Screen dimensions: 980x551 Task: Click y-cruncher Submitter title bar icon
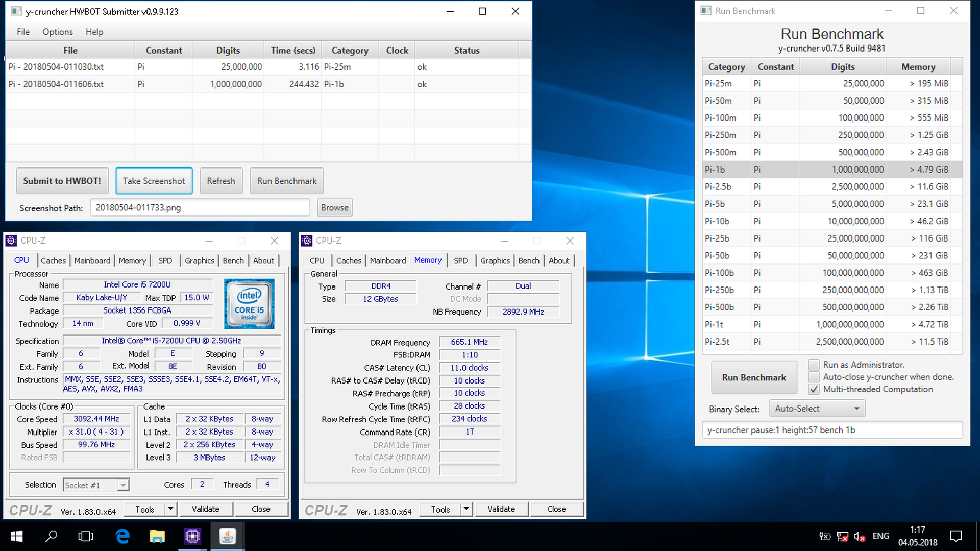click(x=16, y=11)
